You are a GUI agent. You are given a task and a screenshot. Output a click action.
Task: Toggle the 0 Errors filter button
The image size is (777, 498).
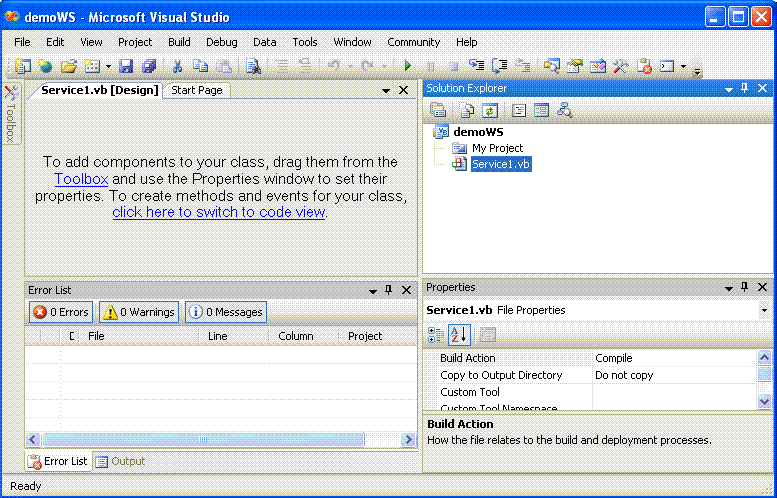(61, 312)
